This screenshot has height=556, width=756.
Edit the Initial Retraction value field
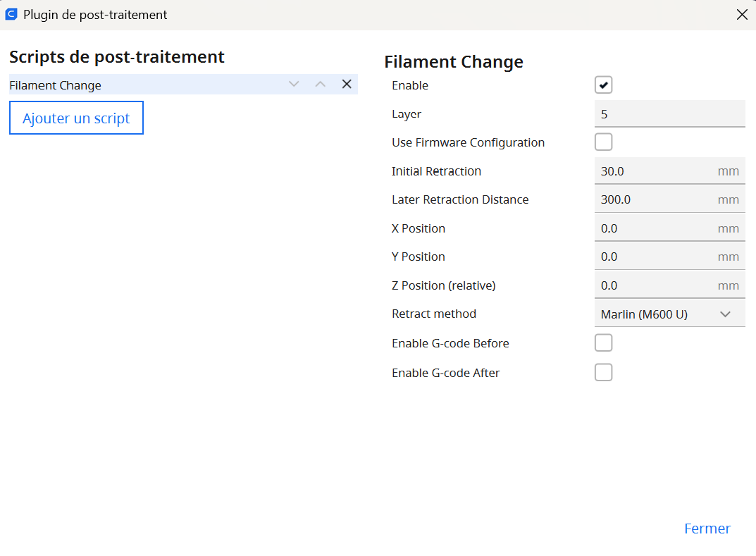coord(670,171)
